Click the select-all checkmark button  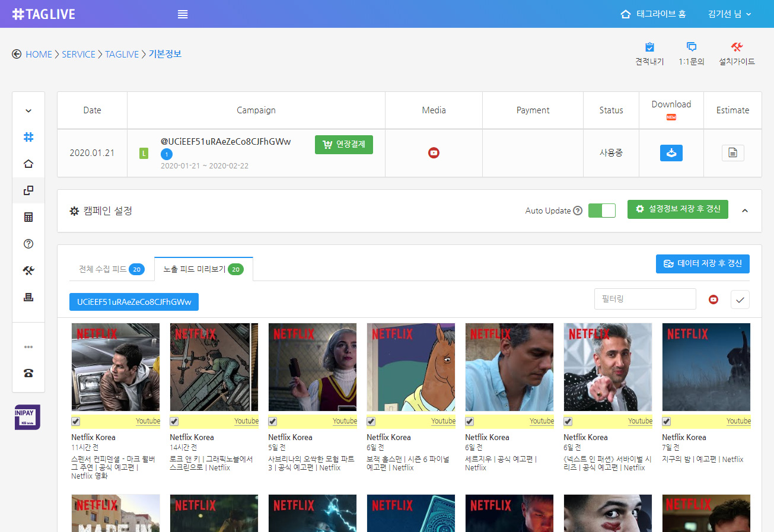click(740, 300)
